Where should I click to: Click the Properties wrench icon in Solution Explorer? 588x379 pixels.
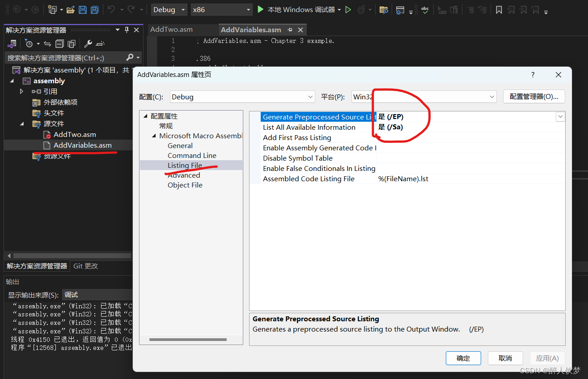click(x=89, y=44)
